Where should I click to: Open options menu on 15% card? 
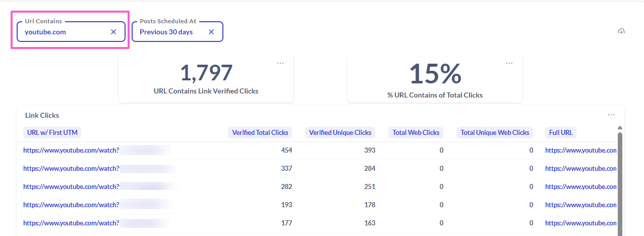point(509,63)
